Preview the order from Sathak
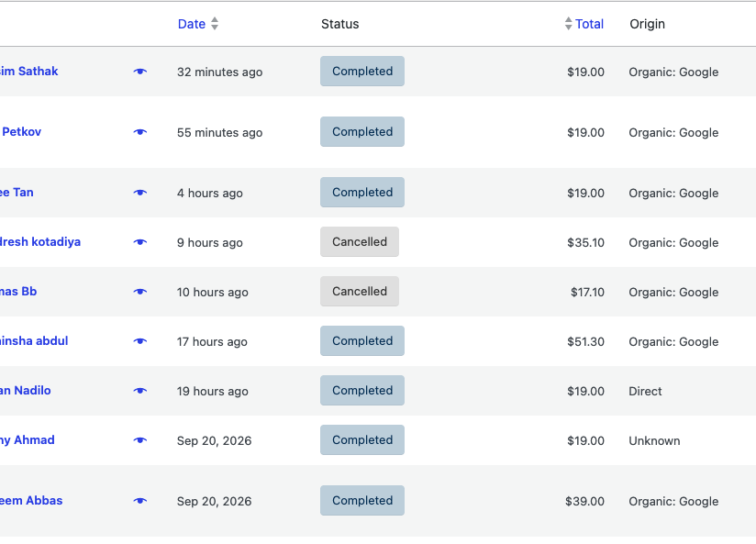The image size is (756, 544). pos(139,72)
